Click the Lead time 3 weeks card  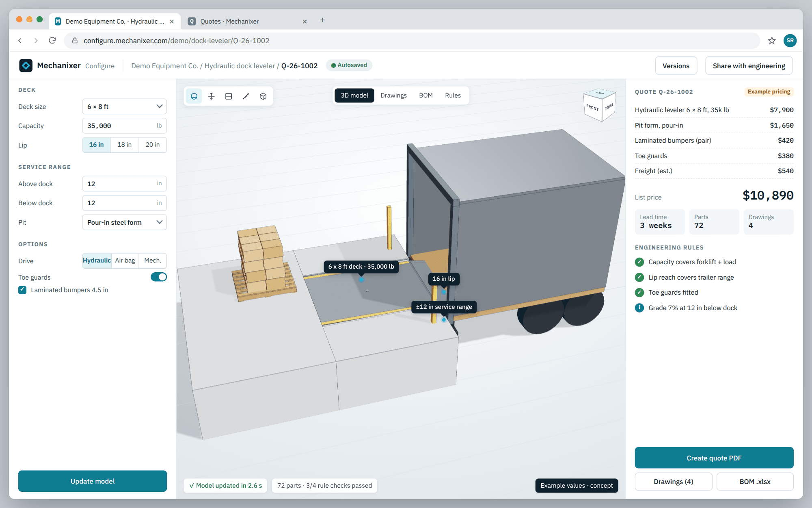(x=660, y=222)
